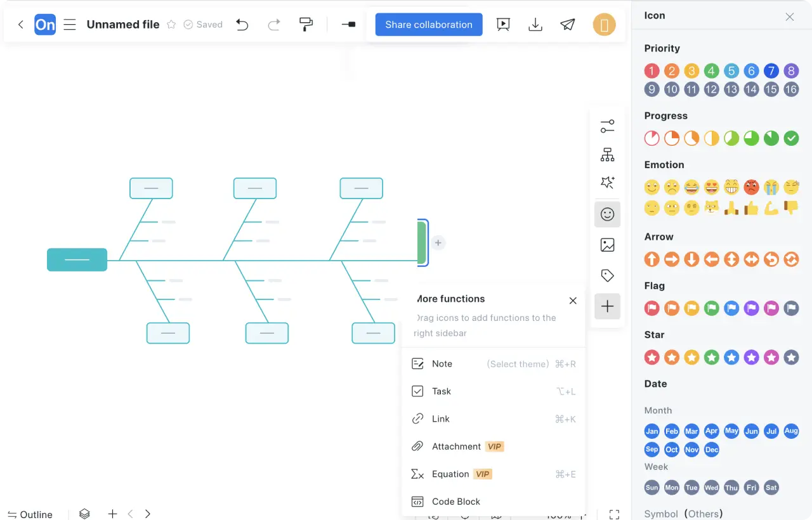Open the structure layout icon
This screenshot has width=812, height=520.
pyautogui.click(x=607, y=154)
